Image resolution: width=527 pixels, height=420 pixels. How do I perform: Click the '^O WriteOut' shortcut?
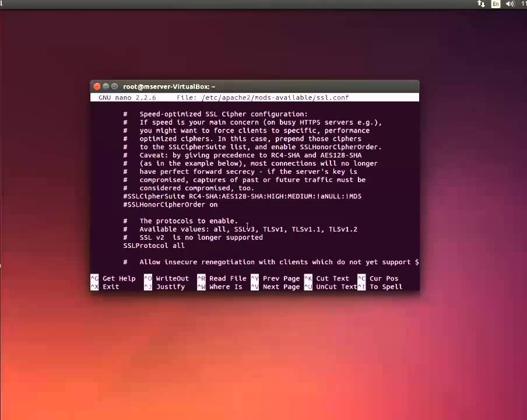[x=167, y=278]
